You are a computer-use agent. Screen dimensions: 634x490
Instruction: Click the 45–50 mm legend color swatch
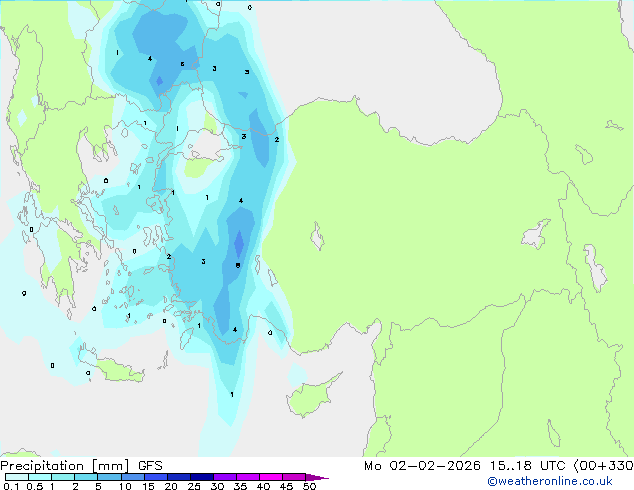click(x=294, y=477)
